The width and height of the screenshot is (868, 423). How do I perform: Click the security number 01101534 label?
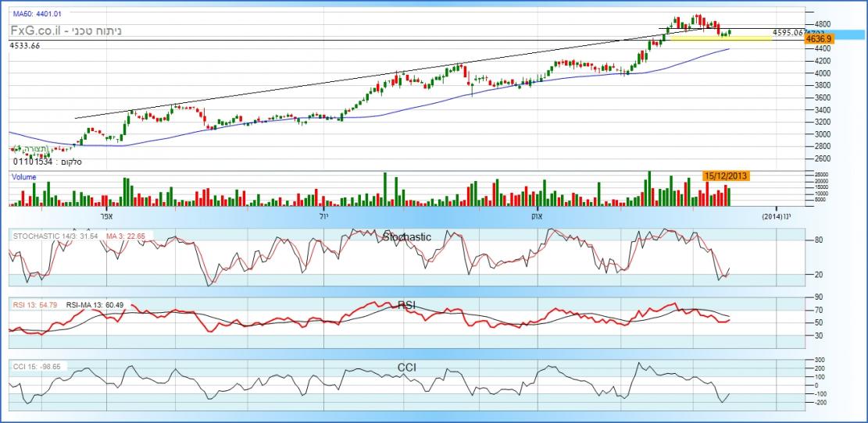coord(34,162)
